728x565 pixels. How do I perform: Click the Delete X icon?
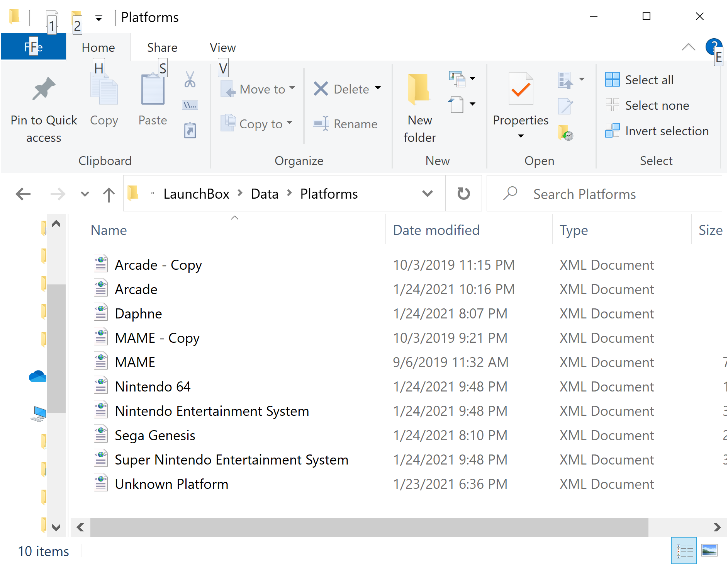click(x=321, y=89)
